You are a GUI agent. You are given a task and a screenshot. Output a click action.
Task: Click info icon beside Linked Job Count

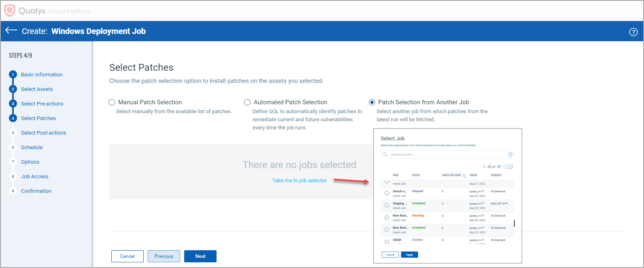point(464,175)
